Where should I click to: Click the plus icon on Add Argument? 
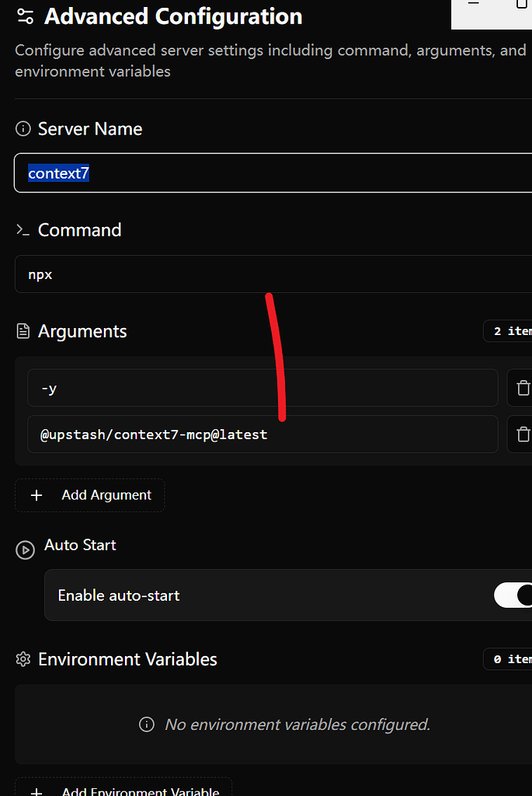click(37, 495)
